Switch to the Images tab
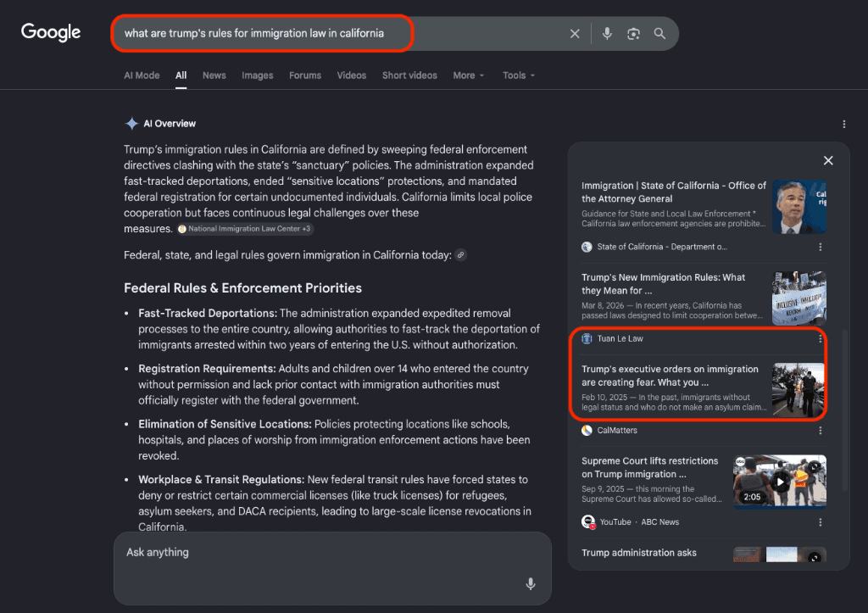Viewport: 868px width, 613px height. (258, 75)
